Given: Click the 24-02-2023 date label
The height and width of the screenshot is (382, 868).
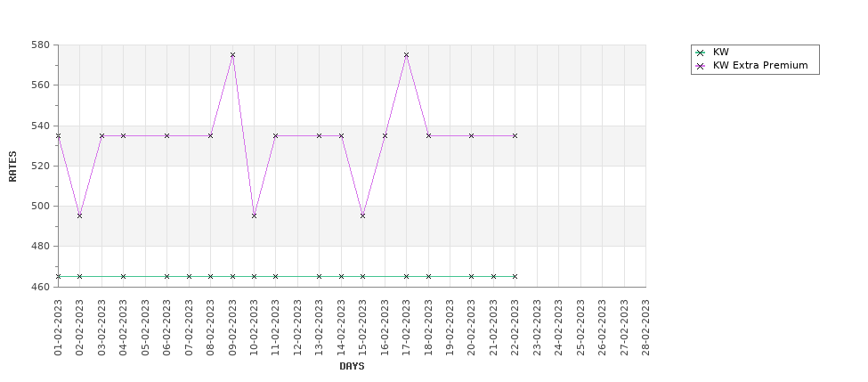Looking at the screenshot, I should click(x=558, y=327).
